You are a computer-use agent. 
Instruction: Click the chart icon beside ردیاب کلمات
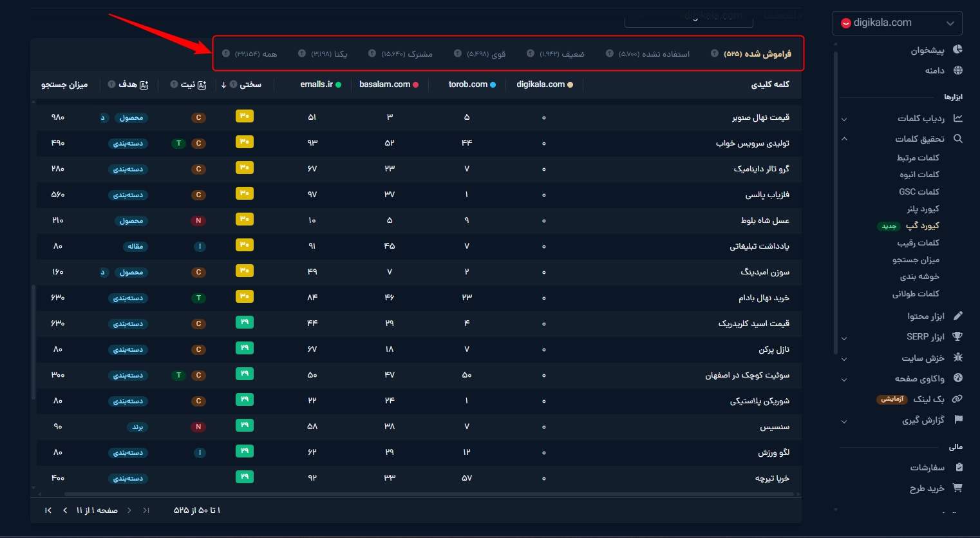(x=957, y=118)
